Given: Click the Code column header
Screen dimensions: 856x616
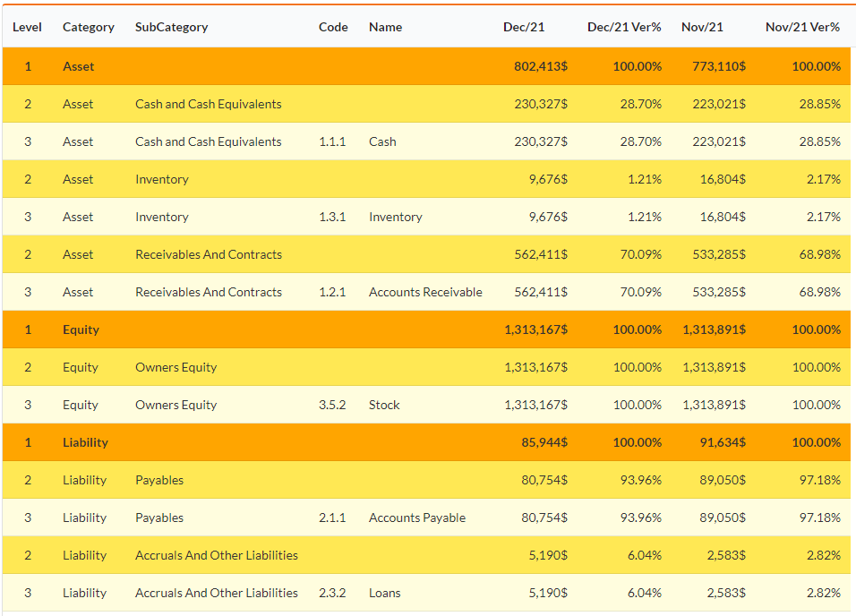Looking at the screenshot, I should pos(333,27).
